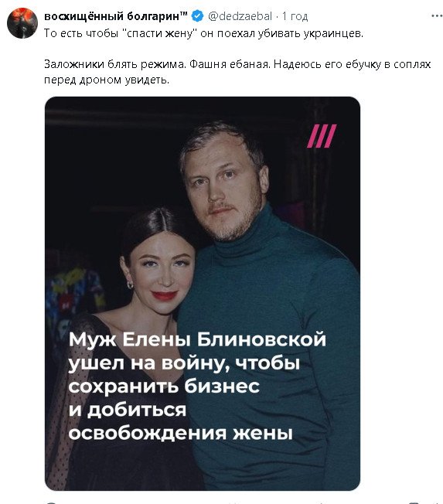Open the three-dot more options menu
This screenshot has height=504, width=443.
[x=437, y=15]
